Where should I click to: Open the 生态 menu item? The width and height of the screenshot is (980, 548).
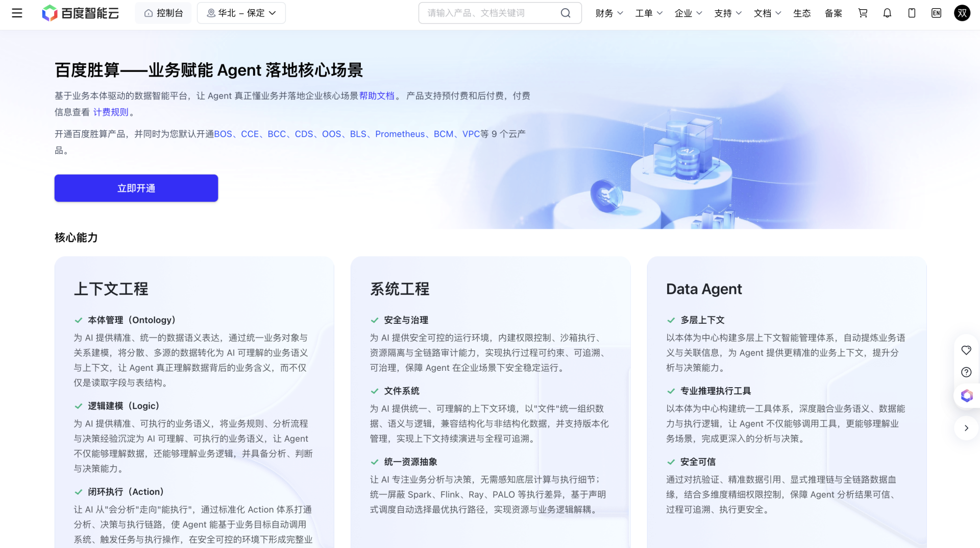(x=802, y=13)
